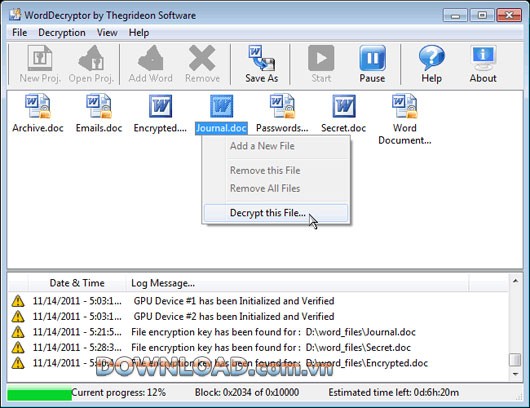Close the WordDecryptor window
Image resolution: width=530 pixels, height=408 pixels.
coord(509,16)
